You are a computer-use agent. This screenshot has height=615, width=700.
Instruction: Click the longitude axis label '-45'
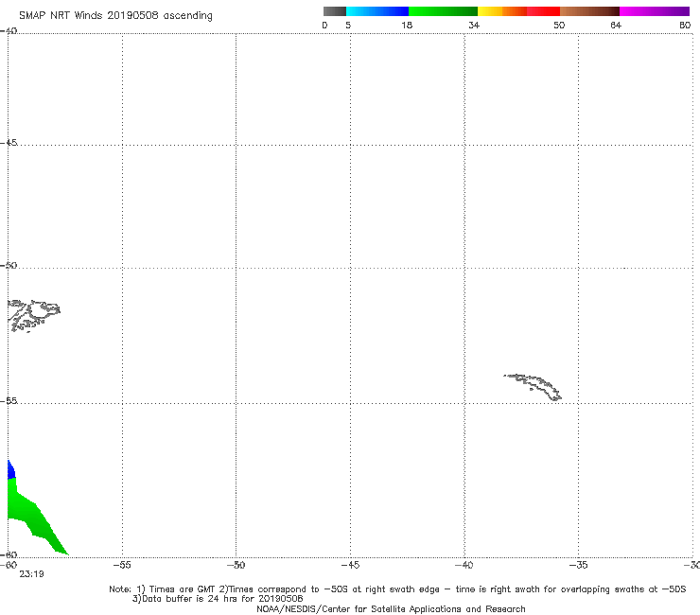350,565
